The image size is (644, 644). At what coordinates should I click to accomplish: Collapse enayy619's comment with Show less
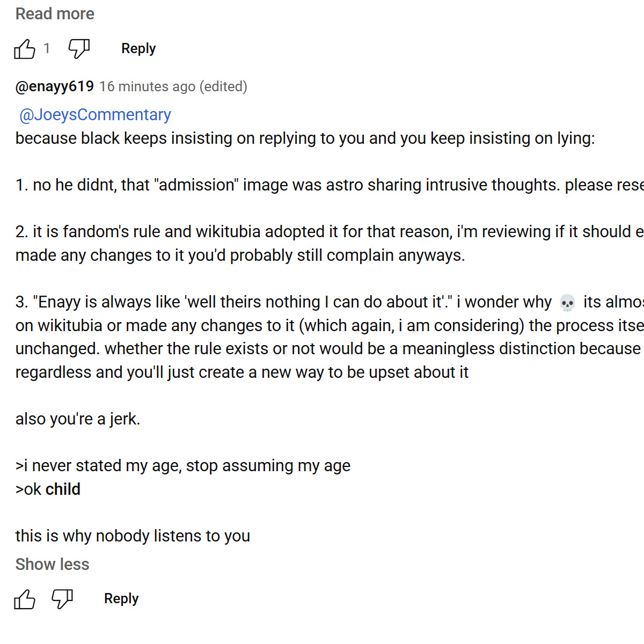[x=53, y=565]
